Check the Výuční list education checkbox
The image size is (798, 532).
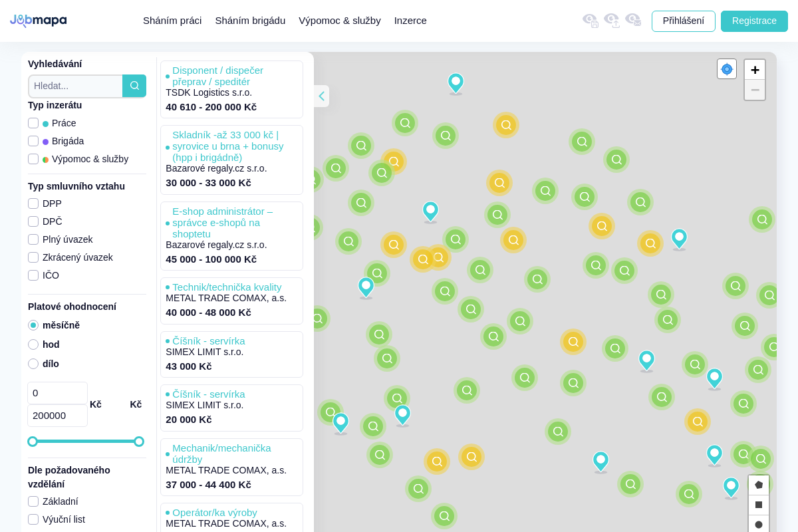coord(33,519)
